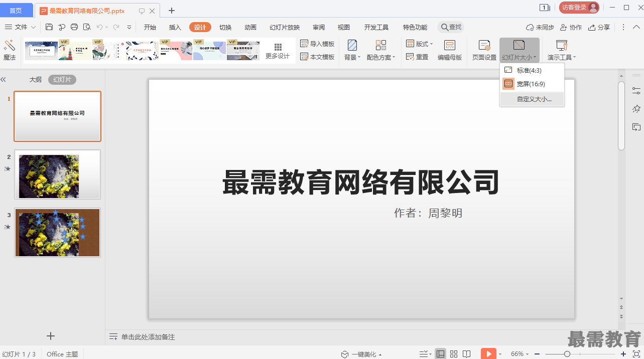The width and height of the screenshot is (644, 359).
Task: Click Reset (重置) layout button
Action: (417, 57)
